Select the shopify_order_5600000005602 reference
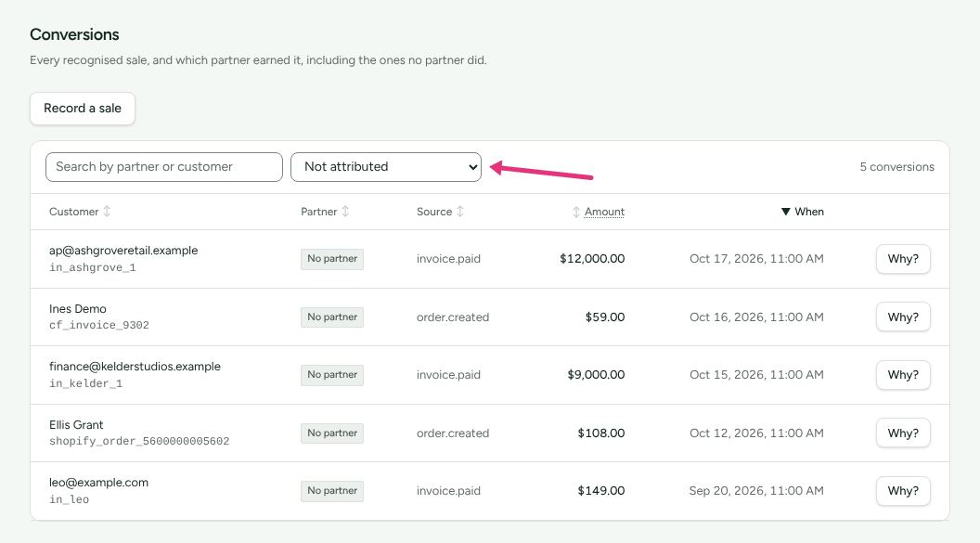The image size is (980, 543). pos(139,441)
